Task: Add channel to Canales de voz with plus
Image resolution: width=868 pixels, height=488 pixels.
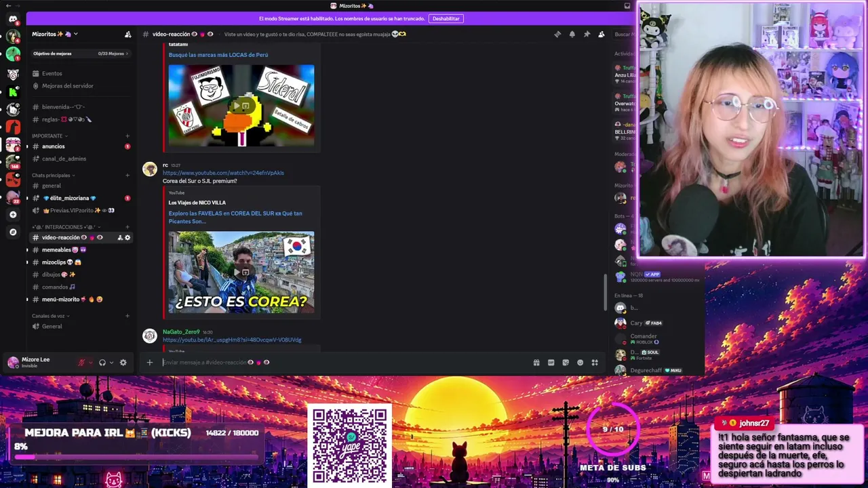Action: (x=127, y=316)
